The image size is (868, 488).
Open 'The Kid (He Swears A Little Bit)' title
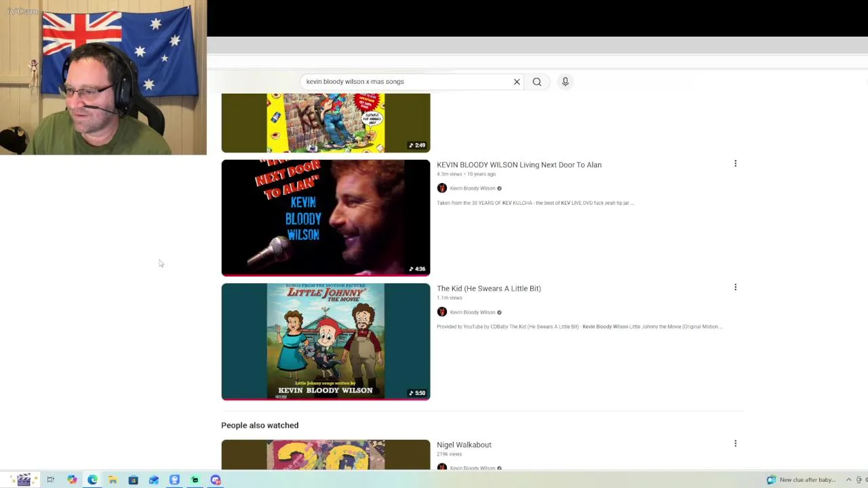point(489,289)
